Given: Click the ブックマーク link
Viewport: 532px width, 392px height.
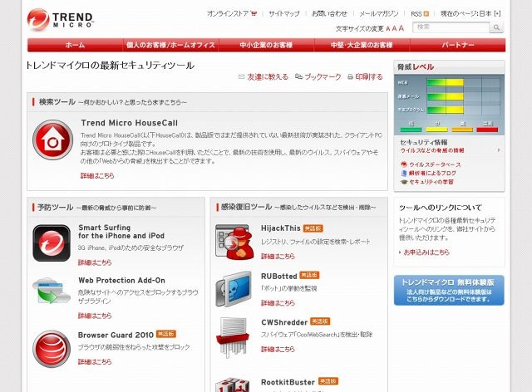Looking at the screenshot, I should tap(323, 77).
